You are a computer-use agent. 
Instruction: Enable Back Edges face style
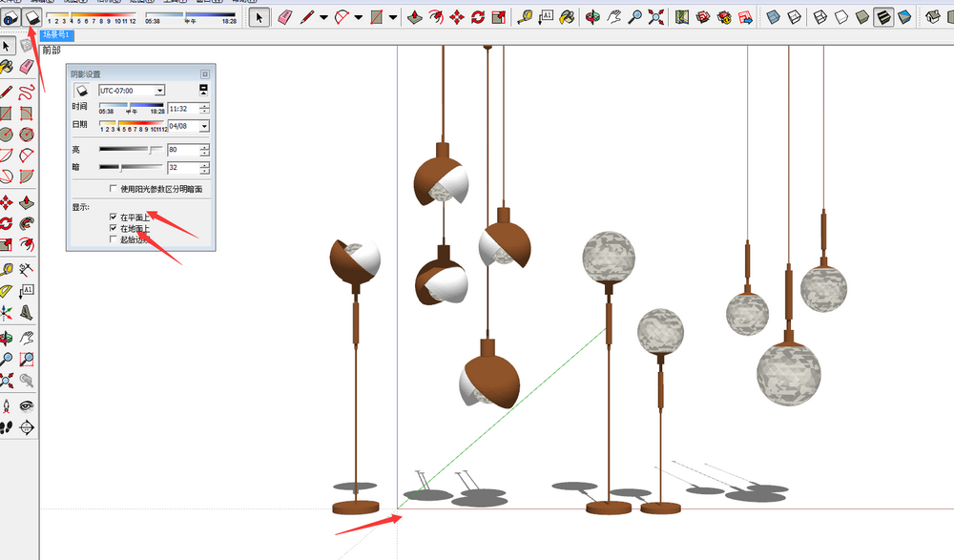[x=795, y=18]
